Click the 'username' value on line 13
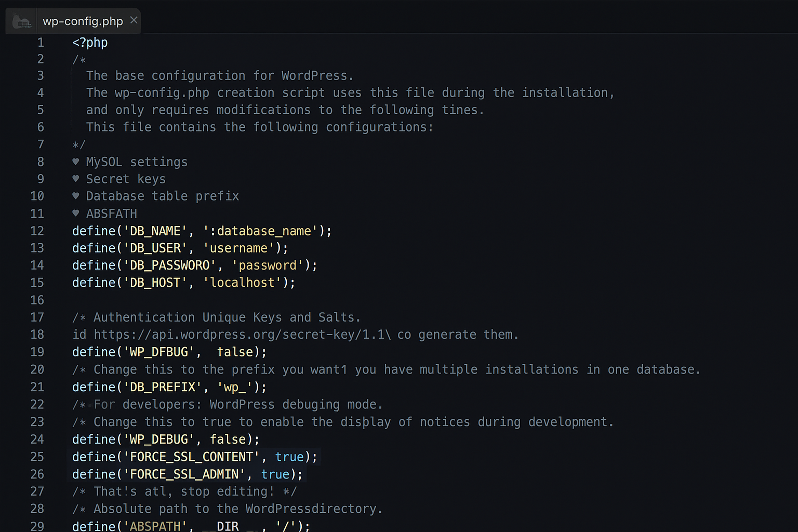This screenshot has height=532, width=798. 238,248
